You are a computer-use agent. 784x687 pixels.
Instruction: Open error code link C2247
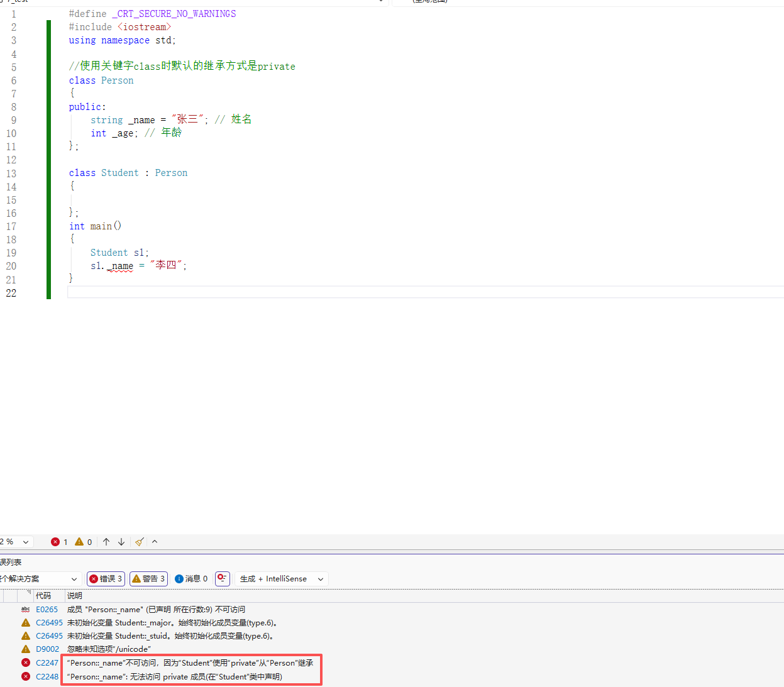pyautogui.click(x=47, y=663)
